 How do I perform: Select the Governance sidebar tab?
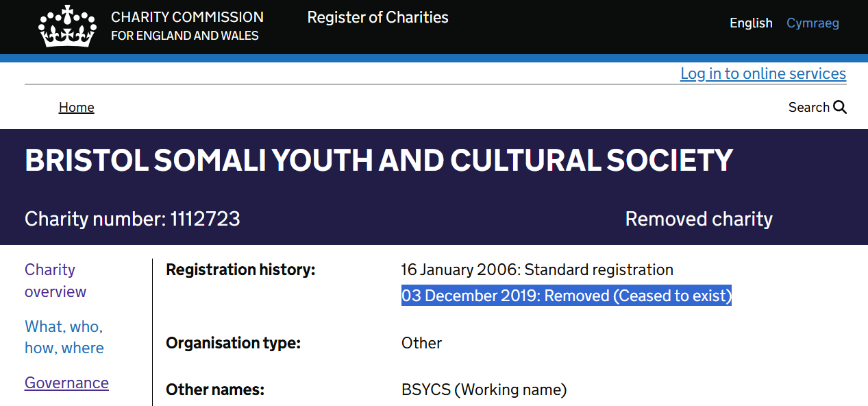(66, 383)
